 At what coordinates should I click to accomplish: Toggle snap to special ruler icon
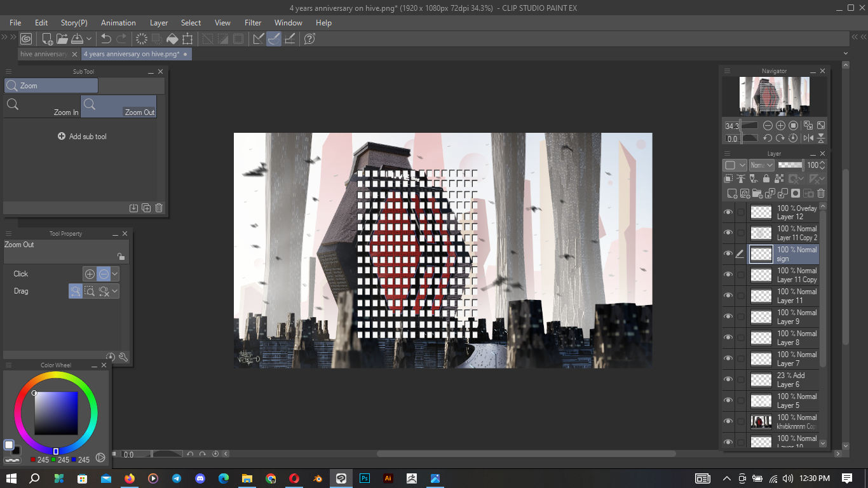(x=274, y=39)
